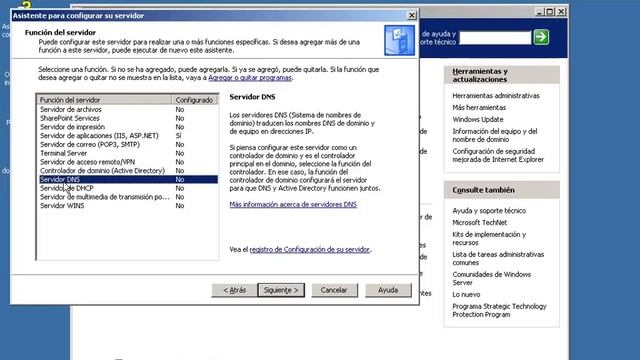Open Herramientas administrativas in background window
The width and height of the screenshot is (640, 360).
click(x=496, y=96)
